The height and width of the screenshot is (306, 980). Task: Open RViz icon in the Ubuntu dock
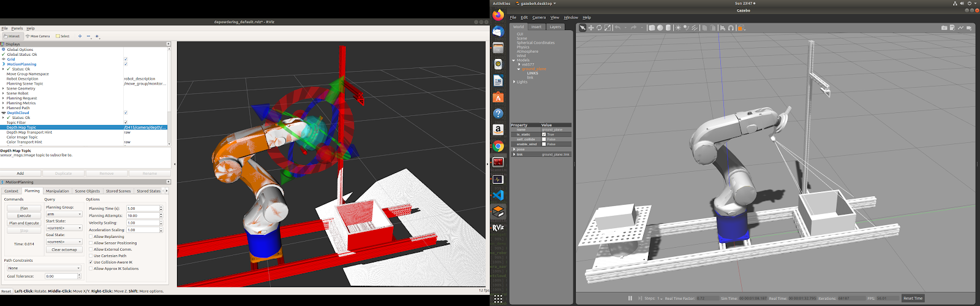pyautogui.click(x=498, y=228)
